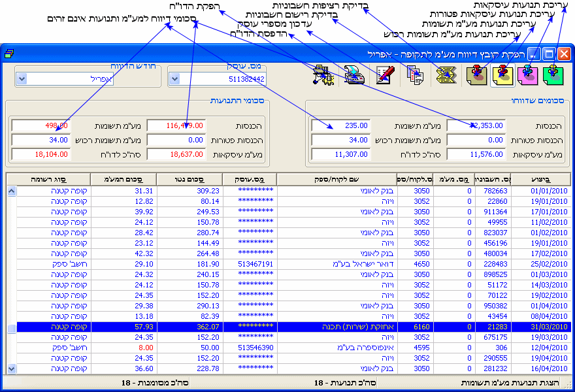Viewport: 575px width, 392px height.
Task: Click status bar text הצגת תנועות מע"מ תשומות
Action: [510, 383]
